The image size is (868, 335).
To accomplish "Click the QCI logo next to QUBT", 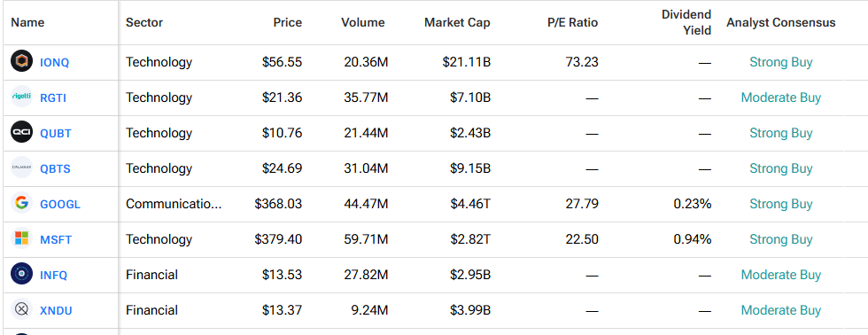I will click(21, 132).
